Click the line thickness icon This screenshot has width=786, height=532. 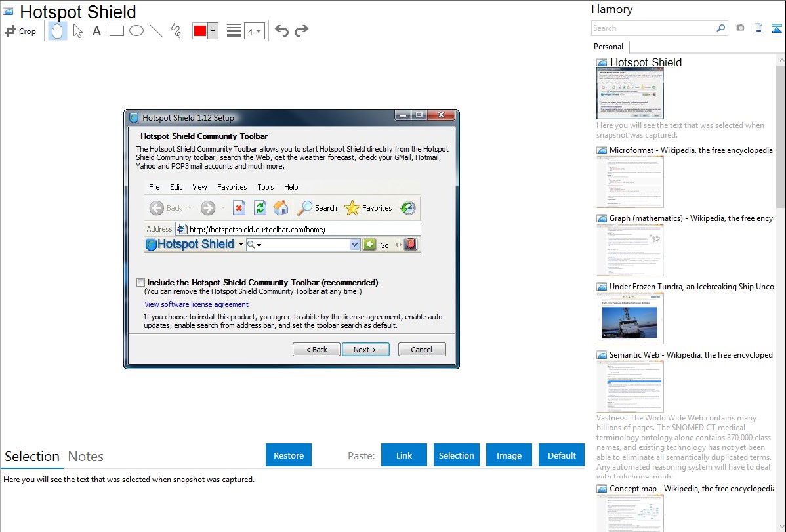[x=234, y=31]
